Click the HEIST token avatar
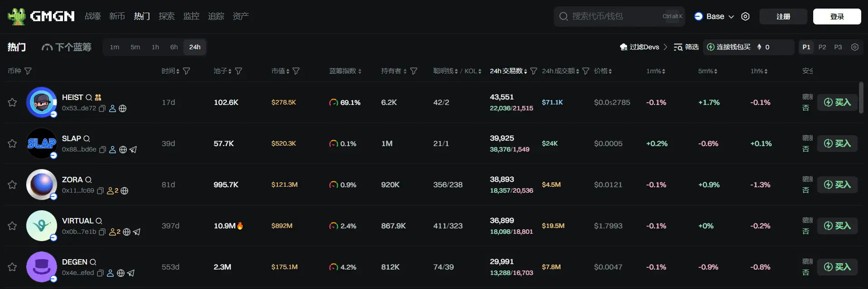The height and width of the screenshot is (289, 868). pos(41,102)
